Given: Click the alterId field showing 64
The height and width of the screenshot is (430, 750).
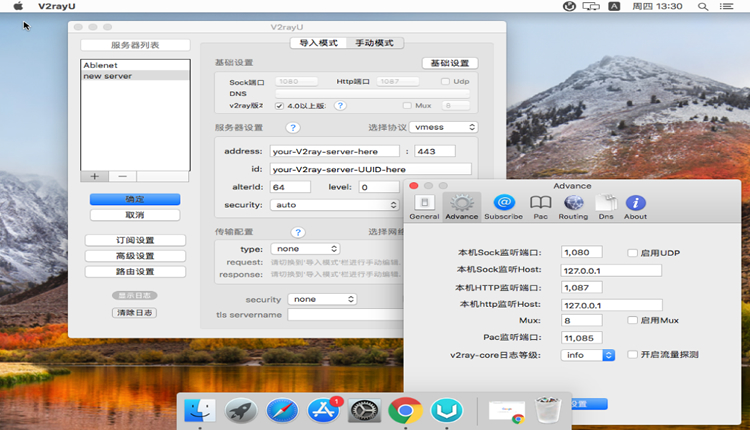Looking at the screenshot, I should (x=290, y=187).
